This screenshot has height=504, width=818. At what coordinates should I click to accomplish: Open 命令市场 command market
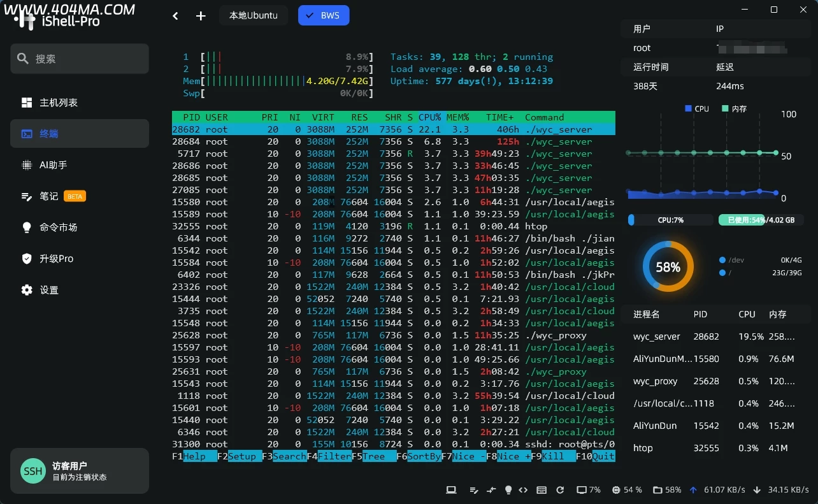pos(80,227)
